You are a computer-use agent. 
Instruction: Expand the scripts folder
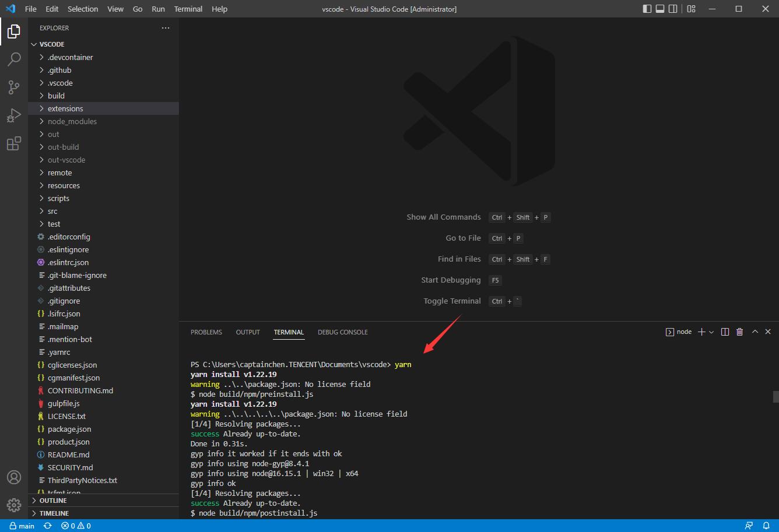pyautogui.click(x=103, y=198)
